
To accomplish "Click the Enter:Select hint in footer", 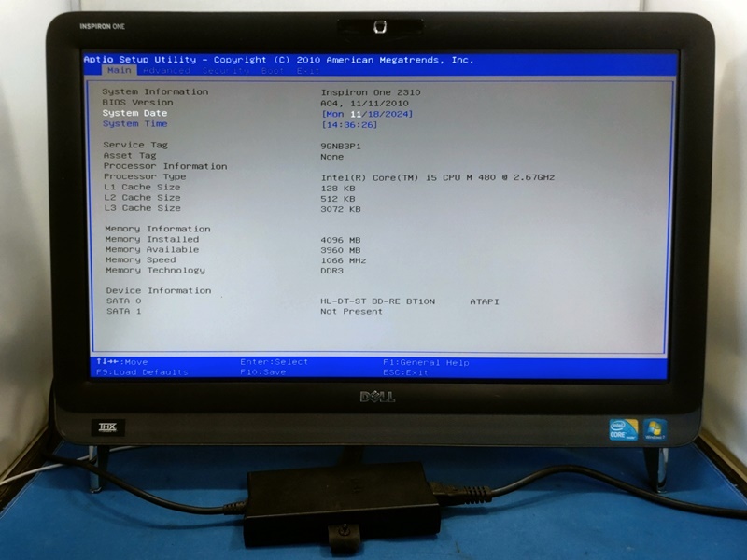I will (275, 362).
